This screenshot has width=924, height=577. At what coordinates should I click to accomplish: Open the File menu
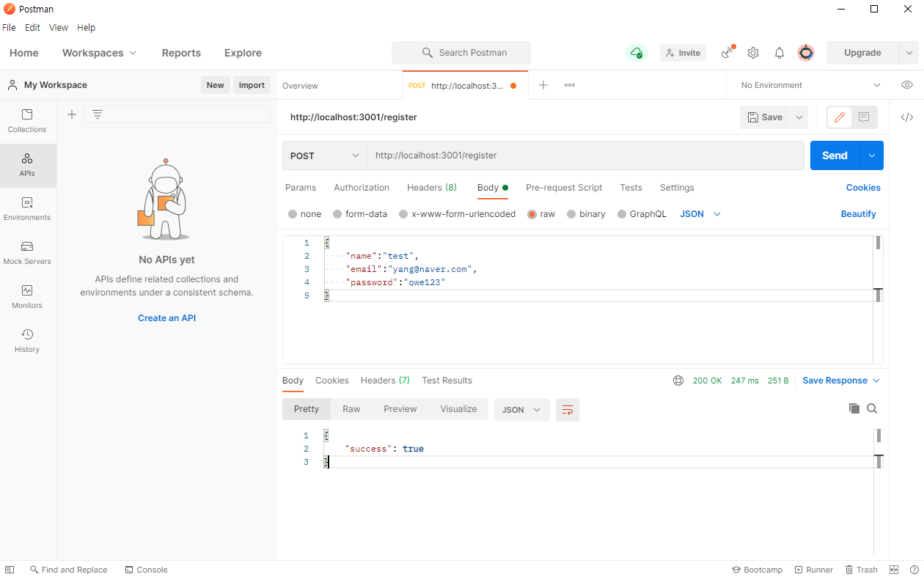pos(9,28)
